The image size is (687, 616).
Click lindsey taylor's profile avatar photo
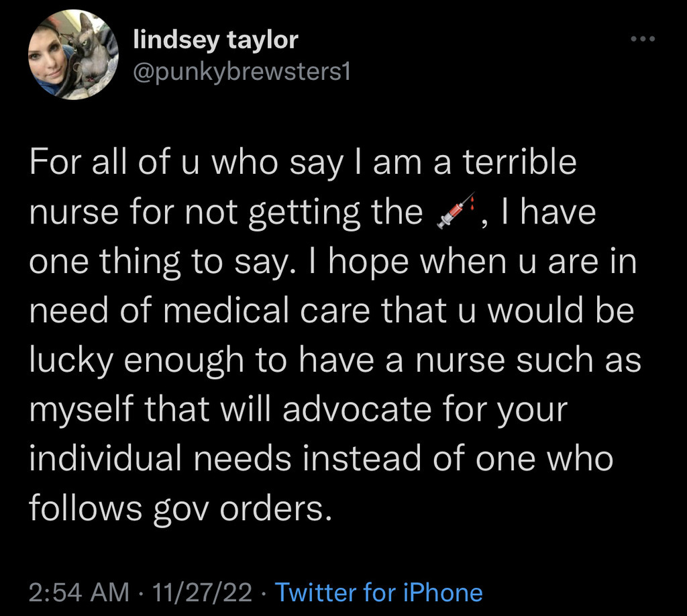[x=64, y=55]
